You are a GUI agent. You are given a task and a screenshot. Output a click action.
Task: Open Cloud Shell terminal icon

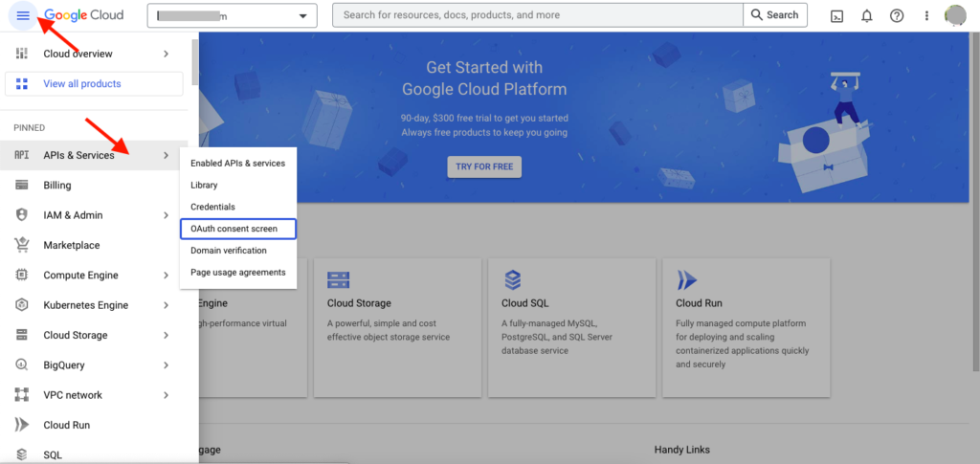[836, 15]
